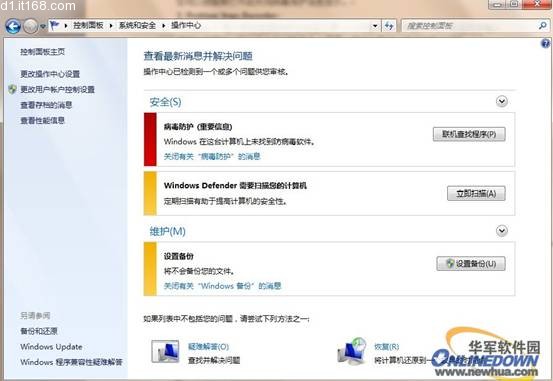Viewport: 553px width, 381px height.
Task: Click the refresh button beside address bar
Action: (389, 26)
